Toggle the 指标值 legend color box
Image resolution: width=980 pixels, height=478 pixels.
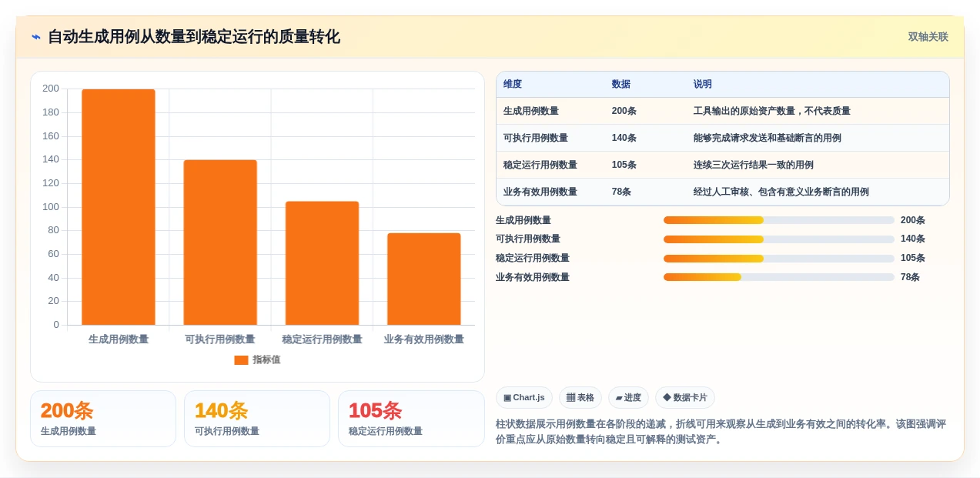tap(241, 360)
